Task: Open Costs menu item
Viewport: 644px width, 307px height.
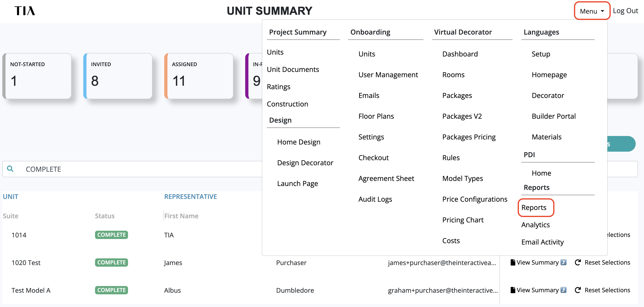Action: [451, 240]
